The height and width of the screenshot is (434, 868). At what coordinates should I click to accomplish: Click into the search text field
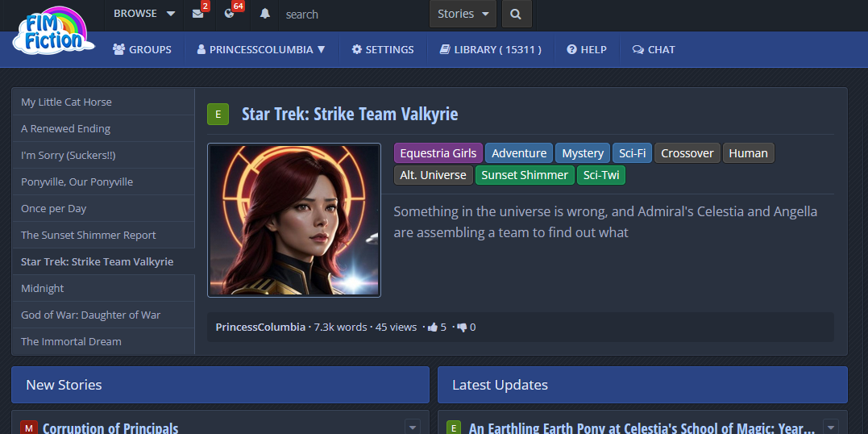(355, 14)
